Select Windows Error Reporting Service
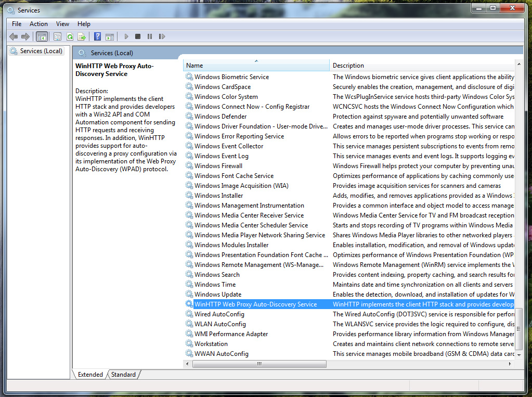Image resolution: width=532 pixels, height=397 pixels. pos(349,136)
